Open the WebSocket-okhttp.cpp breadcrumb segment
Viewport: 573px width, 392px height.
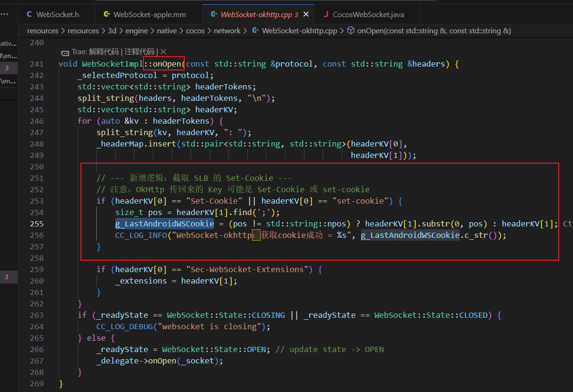(x=300, y=30)
